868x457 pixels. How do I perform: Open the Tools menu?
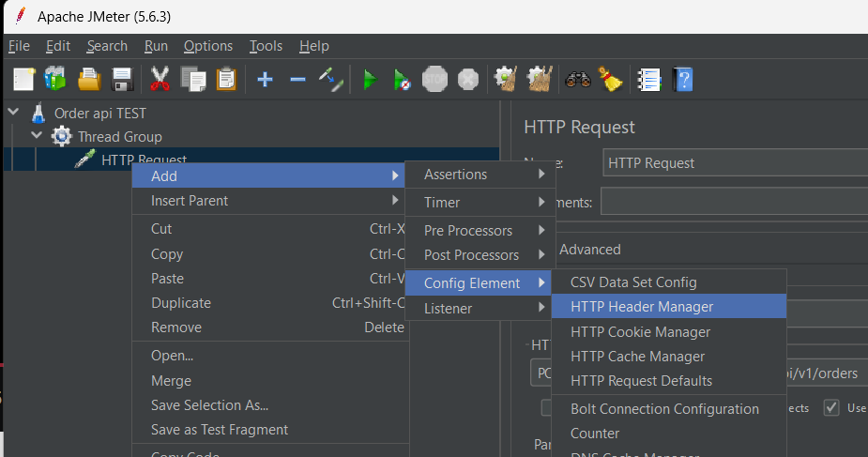[x=266, y=46]
